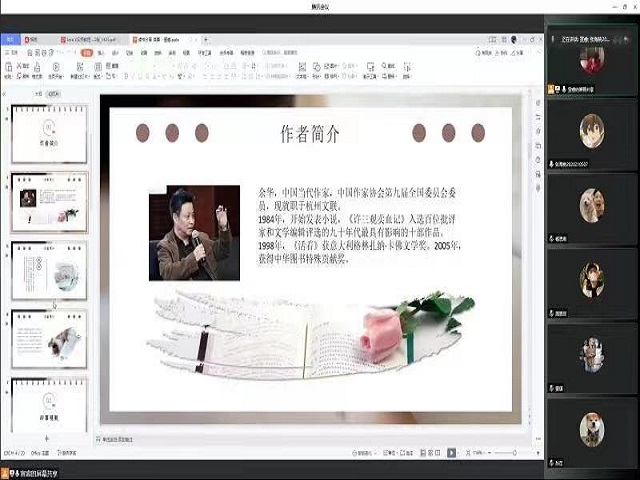Open the Home ribbon tab
The width and height of the screenshot is (640, 480).
pyautogui.click(x=87, y=53)
